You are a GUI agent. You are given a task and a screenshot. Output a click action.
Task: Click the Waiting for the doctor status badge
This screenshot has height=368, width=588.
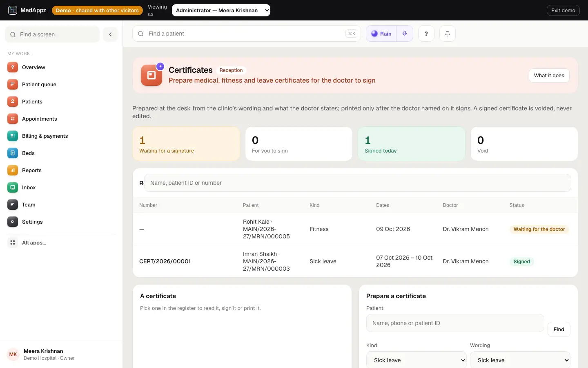click(x=539, y=229)
